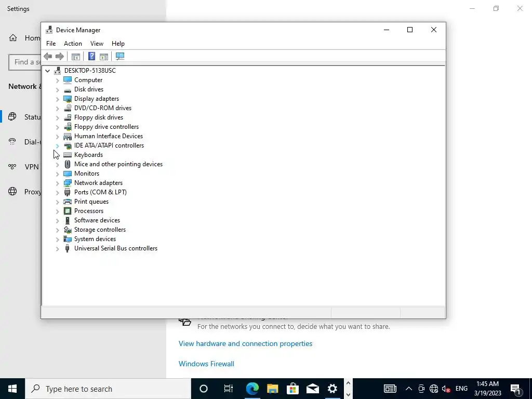Select the Keyboards icon
Screen dimensions: 532x399
(x=68, y=155)
